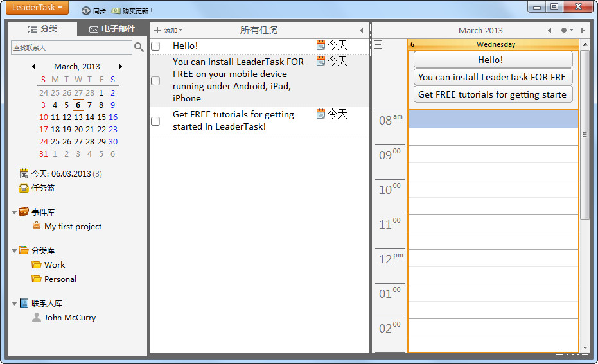Image resolution: width=598 pixels, height=364 pixels.
Task: Open the LeaderTask main menu dropdown
Action: pos(37,8)
